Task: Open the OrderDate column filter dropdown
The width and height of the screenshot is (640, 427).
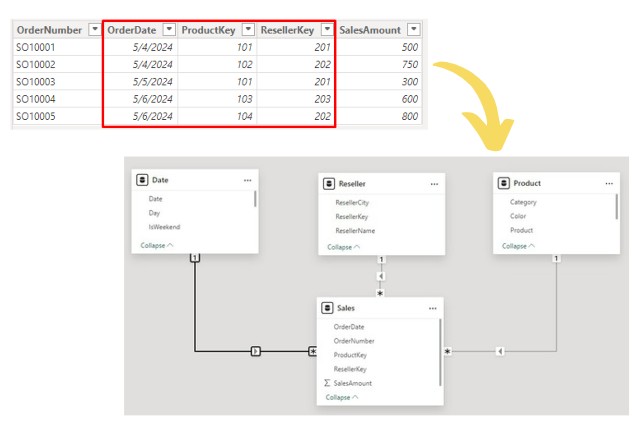Action: coord(169,30)
